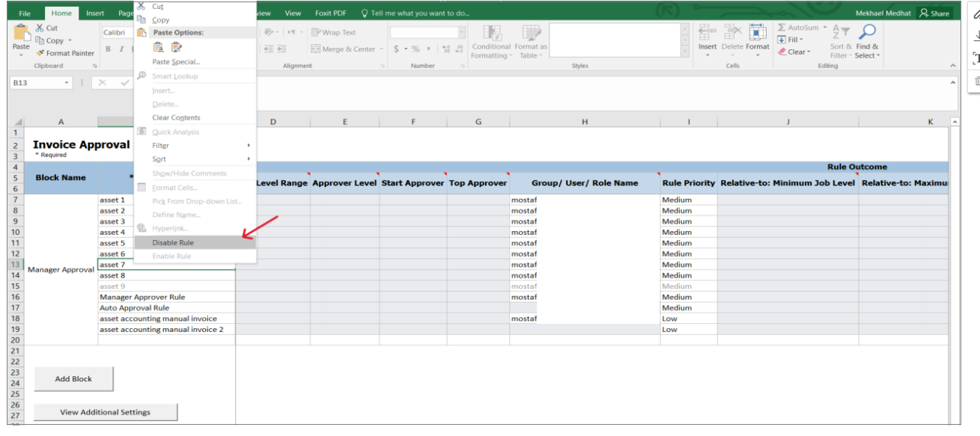The width and height of the screenshot is (980, 436).
Task: Click the Format cells icon in ribbon
Action: (x=758, y=32)
